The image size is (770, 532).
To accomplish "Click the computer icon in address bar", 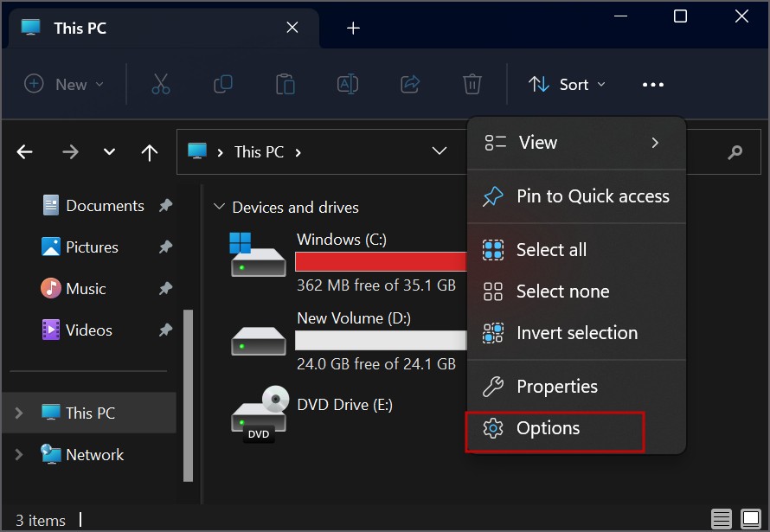I will click(x=197, y=151).
